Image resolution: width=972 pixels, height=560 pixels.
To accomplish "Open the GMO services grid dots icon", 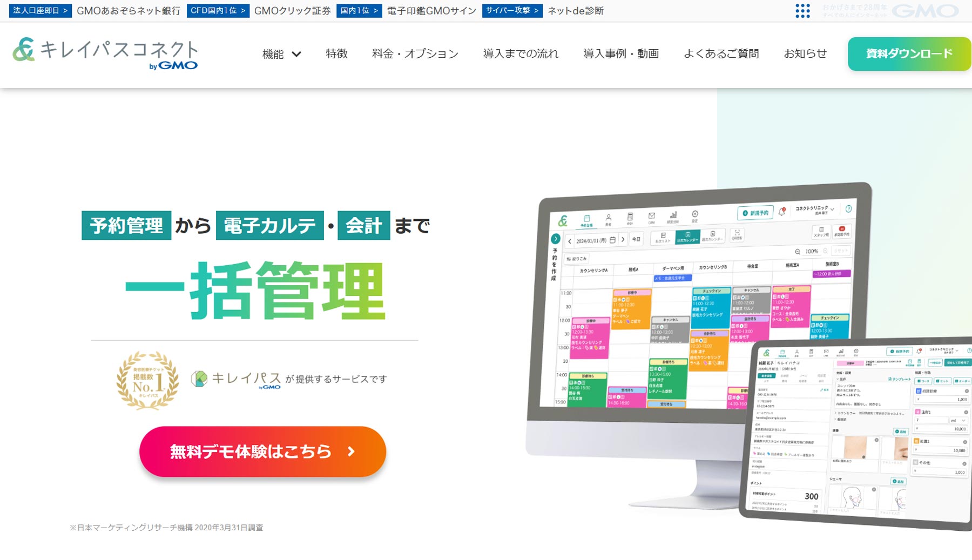I will (802, 11).
